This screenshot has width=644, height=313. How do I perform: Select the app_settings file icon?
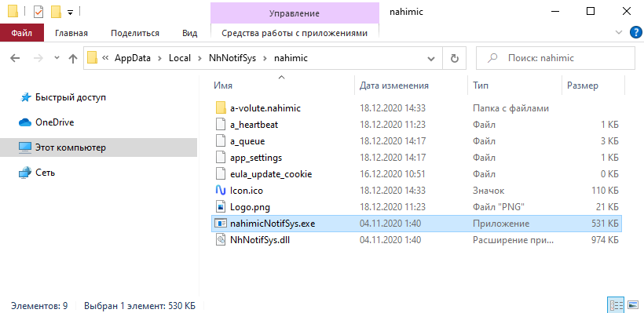[221, 158]
